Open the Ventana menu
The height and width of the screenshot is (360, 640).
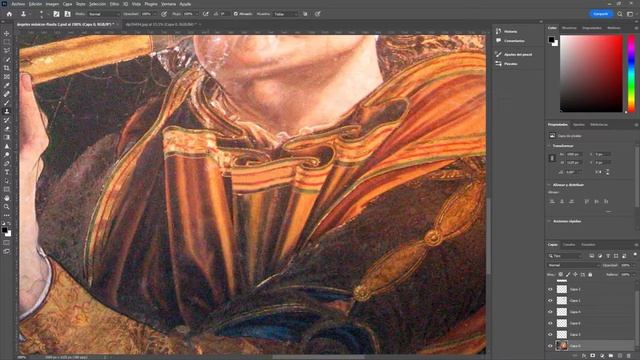(x=168, y=4)
